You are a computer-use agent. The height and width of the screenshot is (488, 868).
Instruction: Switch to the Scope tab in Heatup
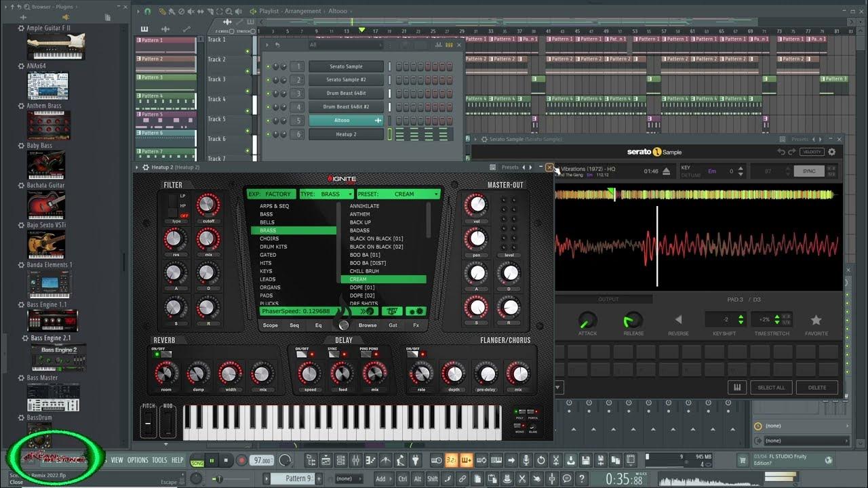point(270,325)
